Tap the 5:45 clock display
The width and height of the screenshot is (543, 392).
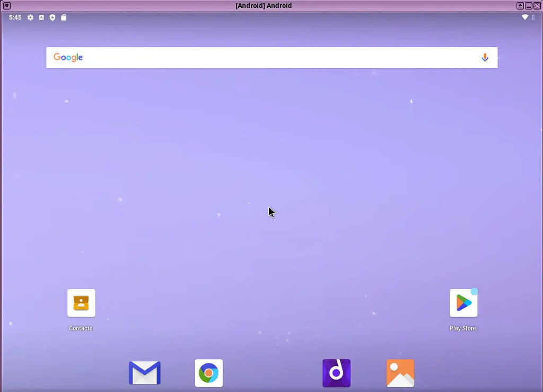15,17
